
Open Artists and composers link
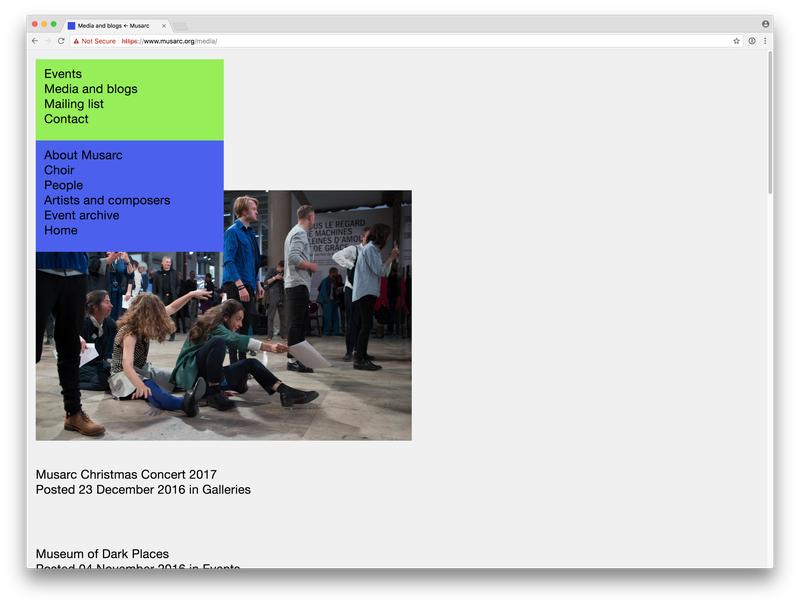[x=107, y=200]
